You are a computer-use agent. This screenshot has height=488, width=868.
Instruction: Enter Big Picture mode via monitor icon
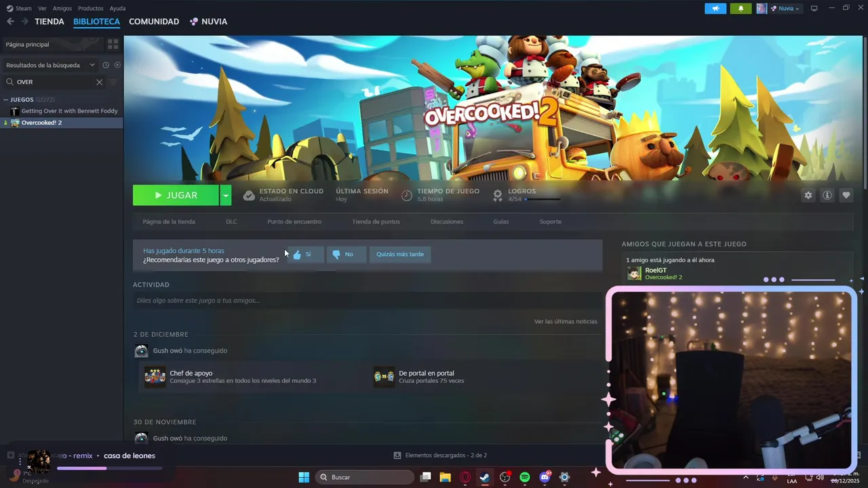(814, 8)
